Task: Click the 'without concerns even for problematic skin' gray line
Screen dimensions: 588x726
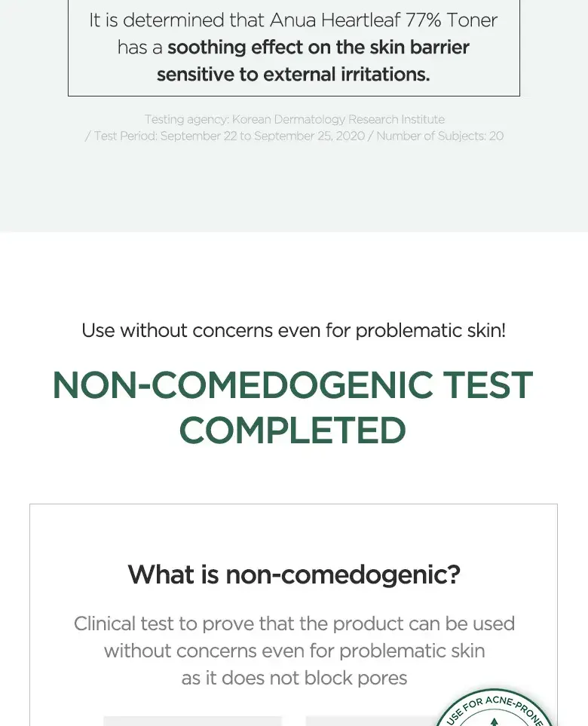Action: pos(294,651)
